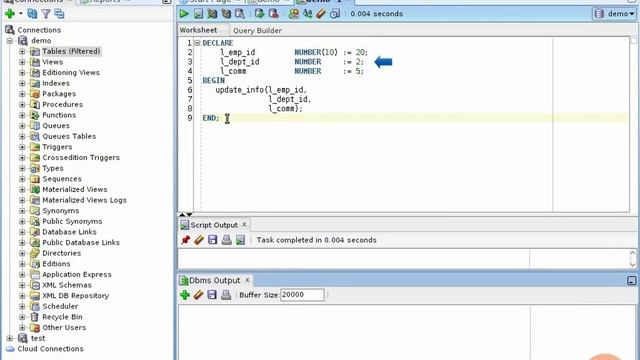This screenshot has width=640, height=360.
Task: Expand the Procedures node
Action: [x=22, y=104]
